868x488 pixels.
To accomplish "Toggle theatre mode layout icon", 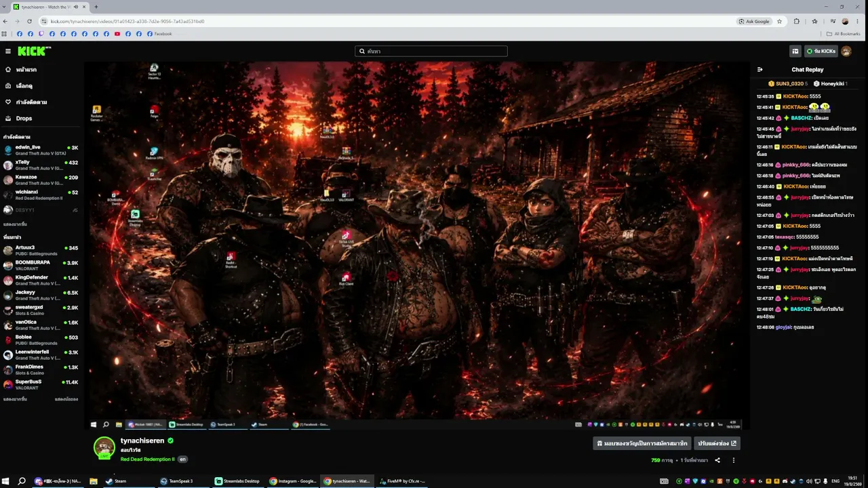I will pyautogui.click(x=795, y=52).
